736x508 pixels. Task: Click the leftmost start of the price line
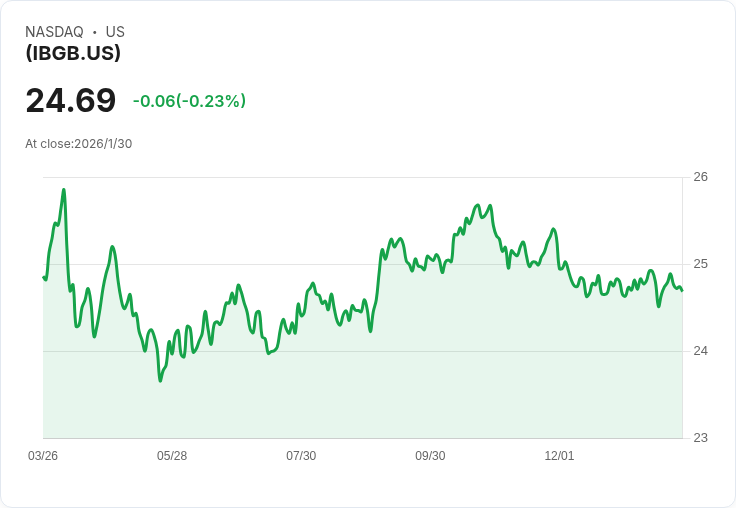pos(44,277)
